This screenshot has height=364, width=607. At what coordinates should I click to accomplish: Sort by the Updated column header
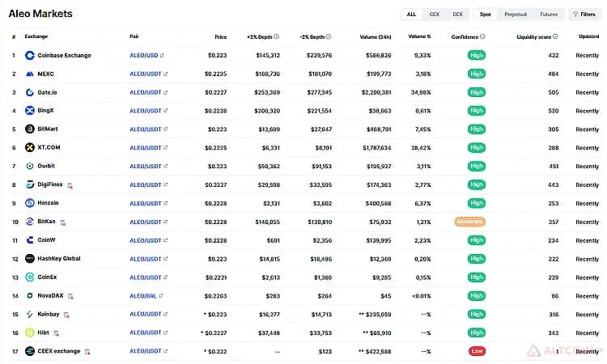point(589,36)
